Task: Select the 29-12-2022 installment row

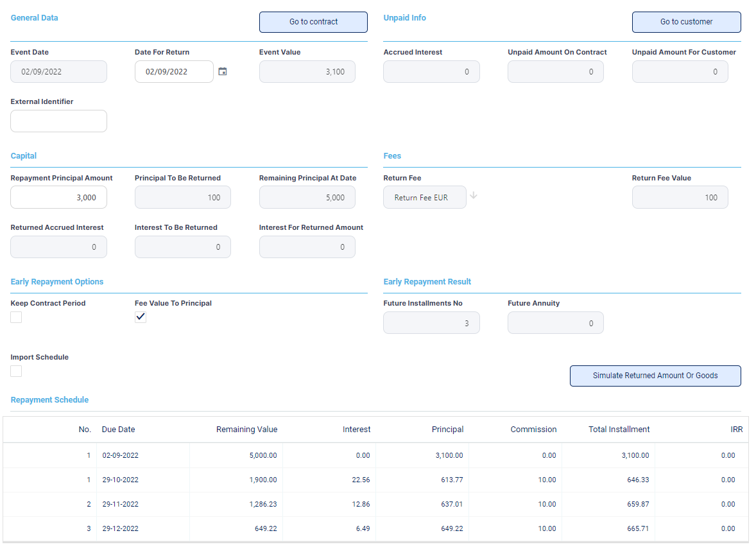Action: click(x=120, y=528)
